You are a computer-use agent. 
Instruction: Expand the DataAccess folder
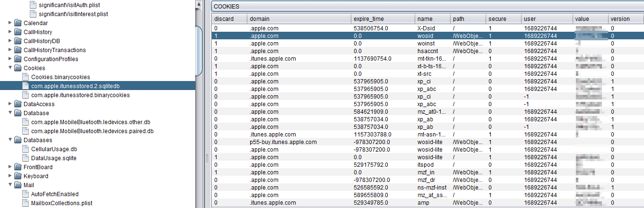10,104
